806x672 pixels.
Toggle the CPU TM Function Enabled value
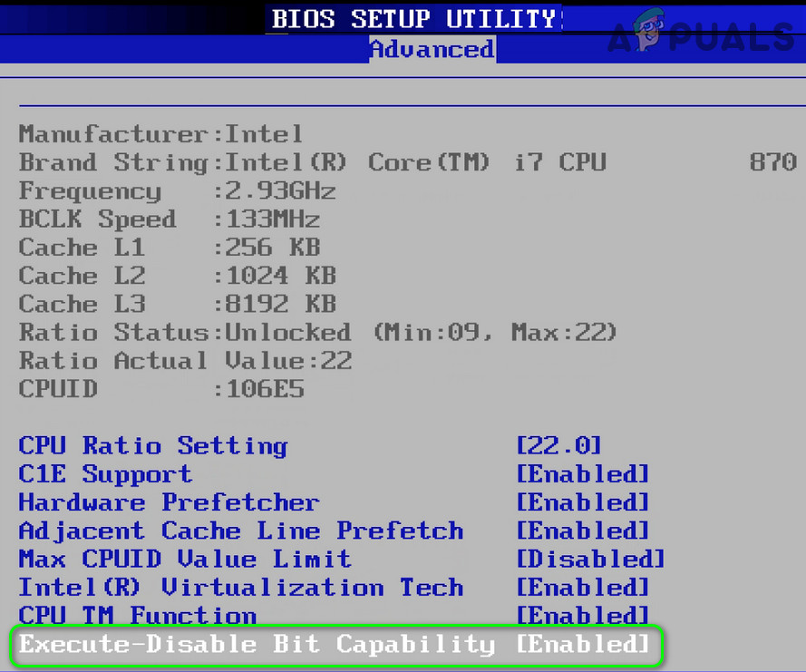coord(582,615)
